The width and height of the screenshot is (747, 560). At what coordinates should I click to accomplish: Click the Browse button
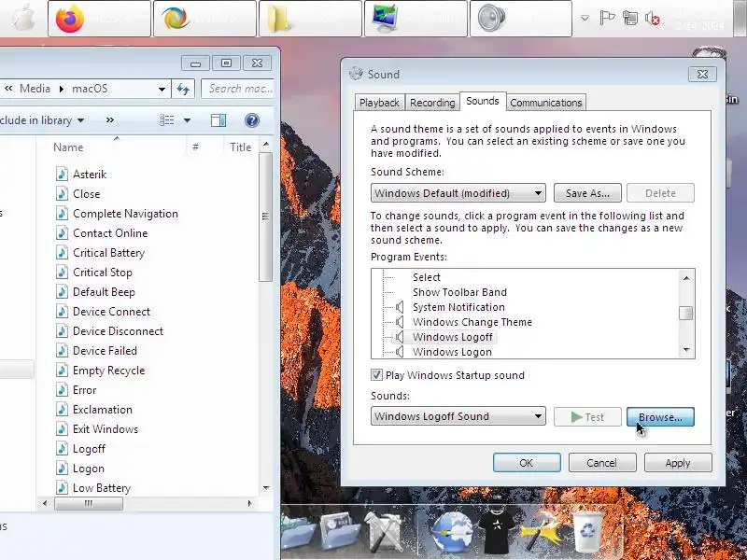[660, 416]
